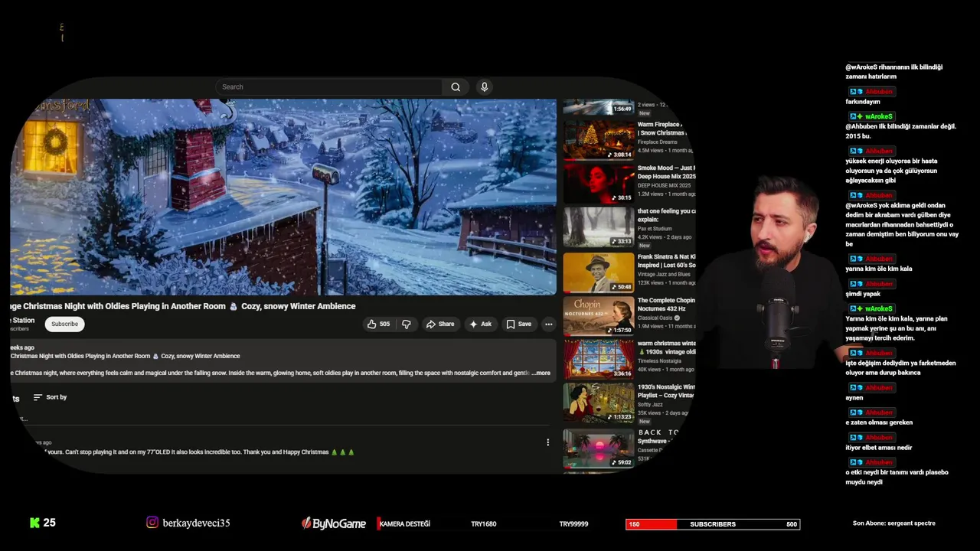980x551 pixels.
Task: Click the 'Fireplace Dreams' channel name
Action: click(657, 142)
